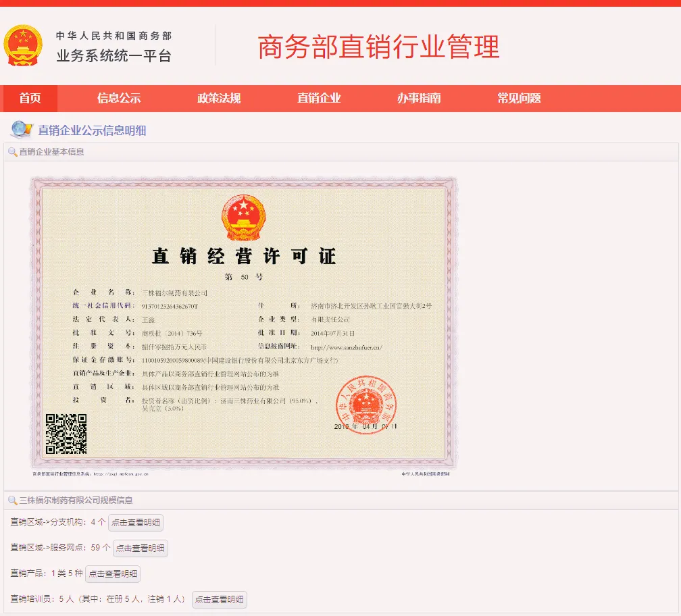Select the 直销企业 menu item

[x=319, y=99]
